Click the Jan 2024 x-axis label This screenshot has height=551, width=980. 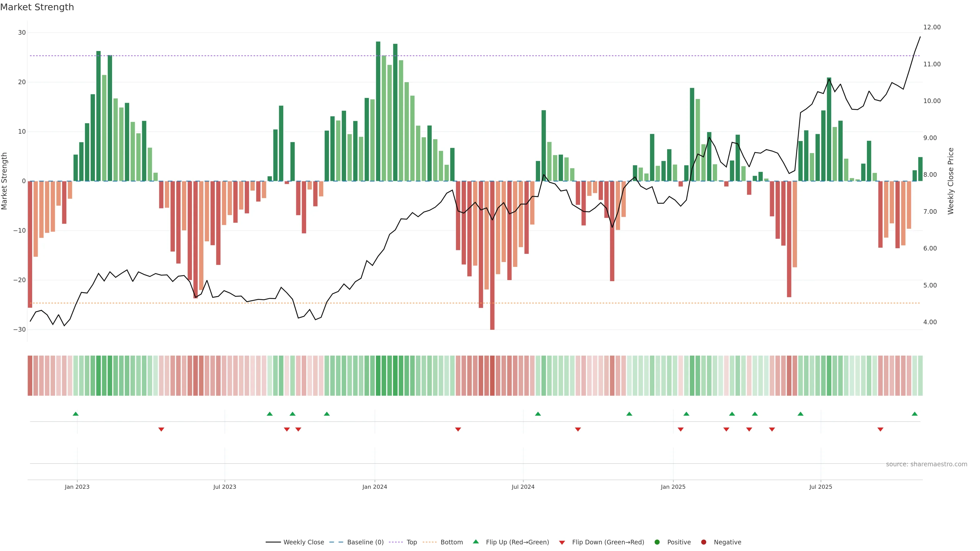coord(374,487)
